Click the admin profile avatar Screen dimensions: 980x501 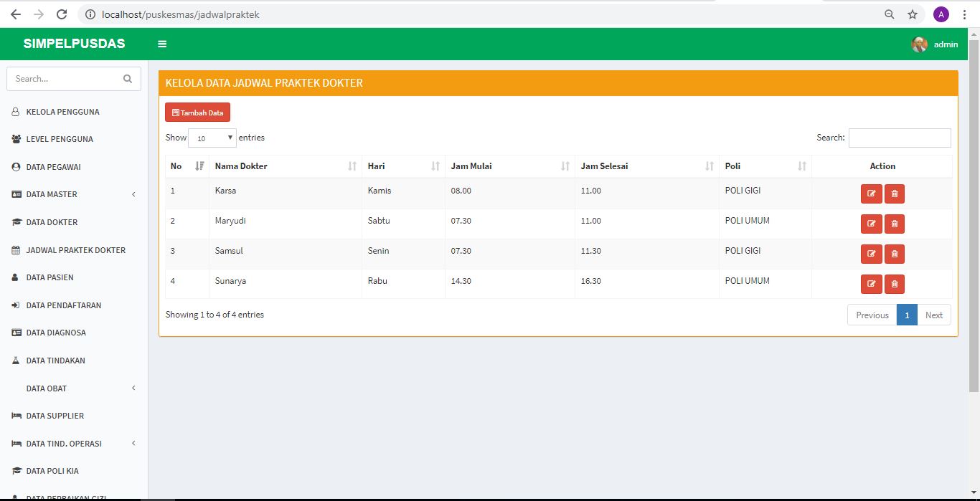click(x=919, y=44)
